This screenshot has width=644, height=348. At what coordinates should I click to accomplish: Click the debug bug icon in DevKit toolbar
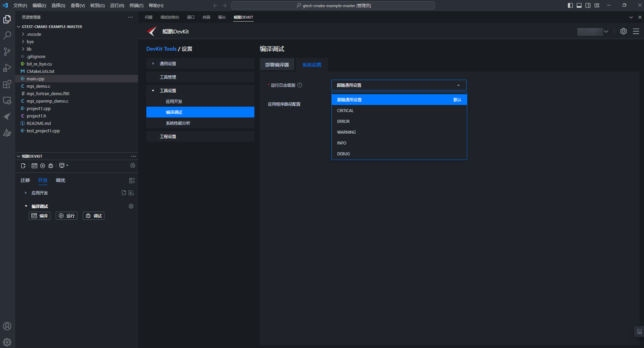pyautogui.click(x=51, y=166)
